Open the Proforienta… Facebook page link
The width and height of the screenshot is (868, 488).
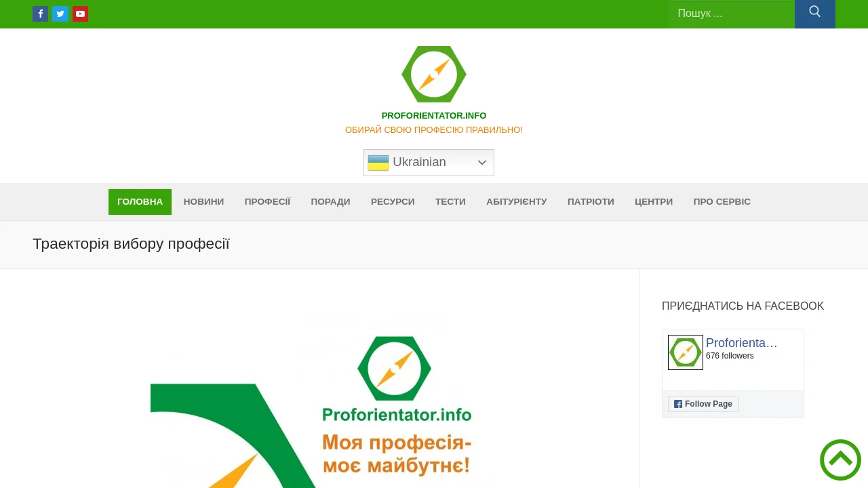[x=741, y=343]
